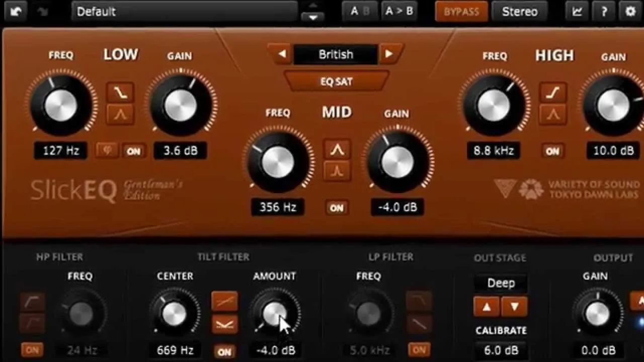The width and height of the screenshot is (644, 362).
Task: Select LOW band shelf shape icon
Action: pyautogui.click(x=120, y=92)
